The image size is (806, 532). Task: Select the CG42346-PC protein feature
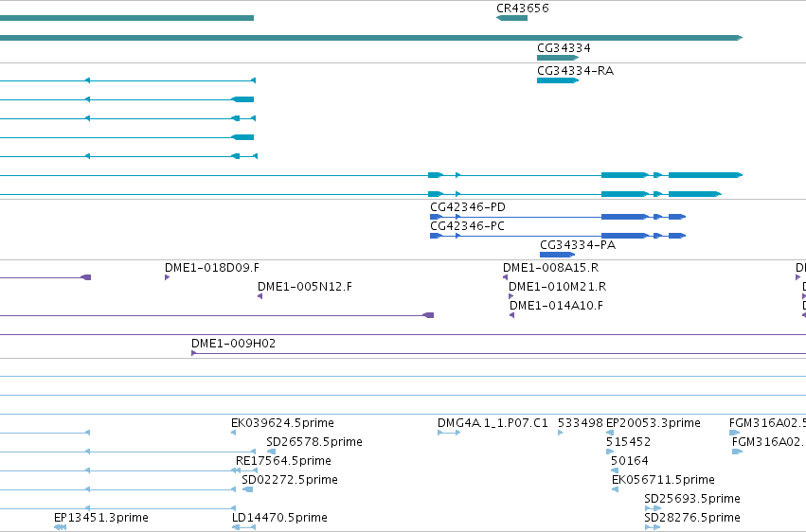click(x=558, y=236)
